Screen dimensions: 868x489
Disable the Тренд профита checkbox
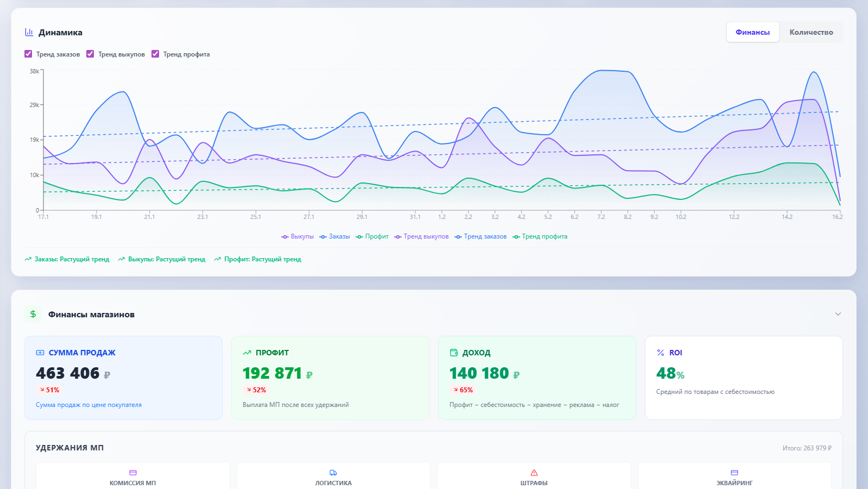[155, 54]
